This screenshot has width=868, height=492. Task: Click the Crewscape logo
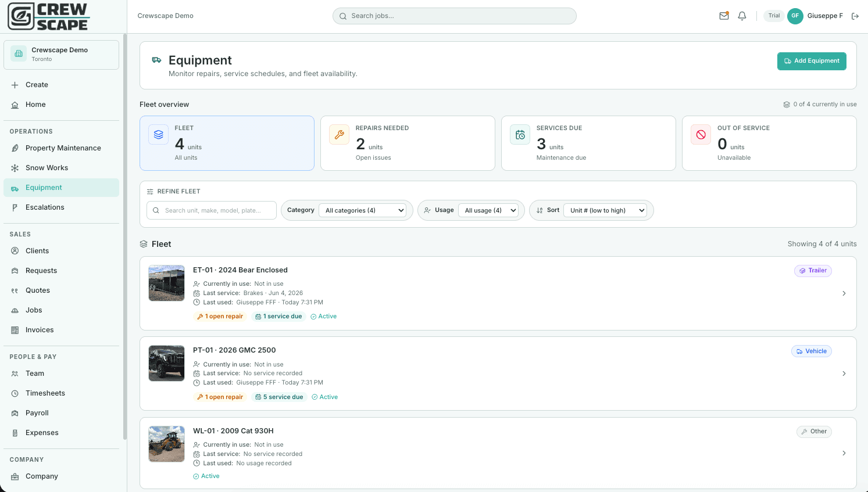[x=48, y=16]
